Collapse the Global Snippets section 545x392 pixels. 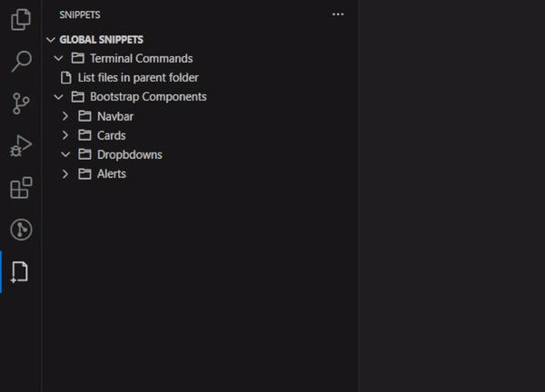pyautogui.click(x=51, y=40)
